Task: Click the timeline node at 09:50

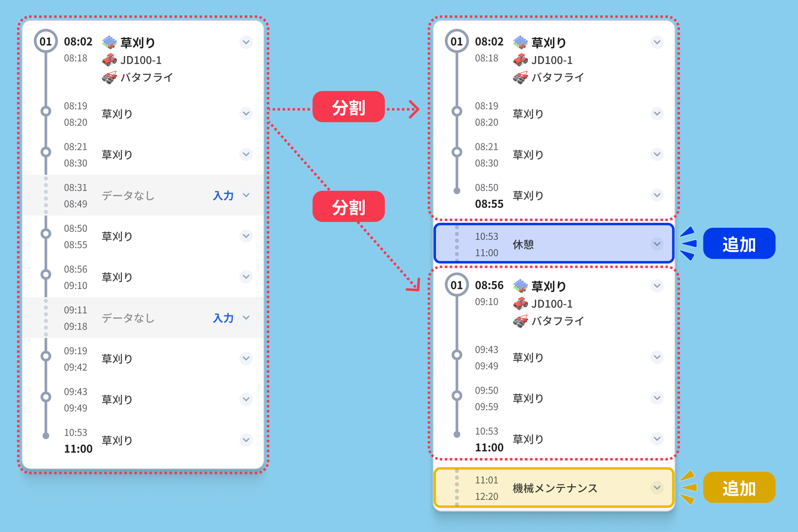Action: pos(457,396)
